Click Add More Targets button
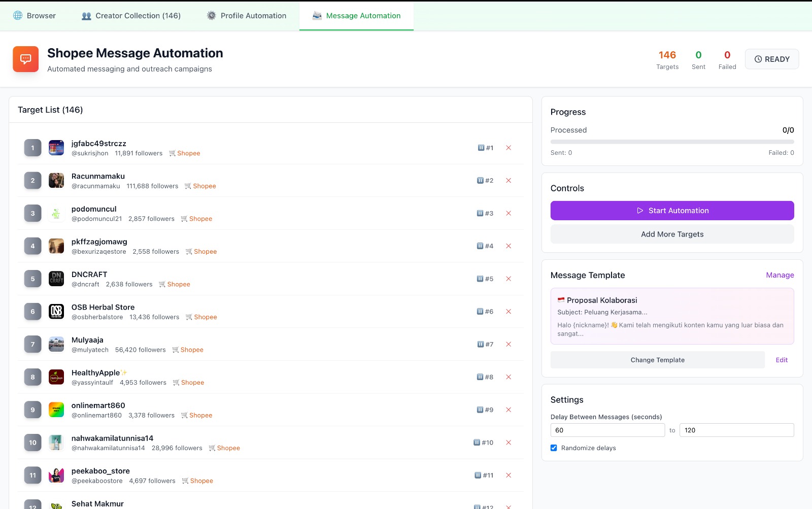The width and height of the screenshot is (812, 509). click(x=672, y=234)
